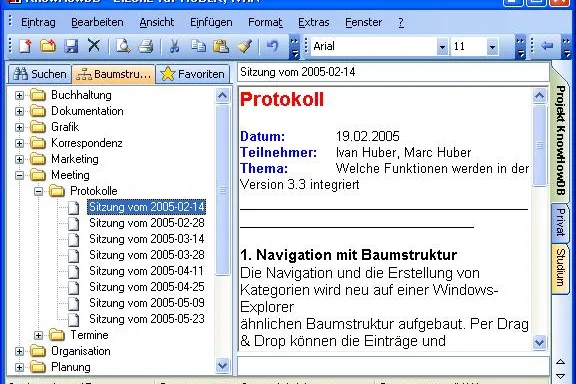The image size is (576, 384).
Task: Expand the Organisation folder
Action: [x=19, y=351]
